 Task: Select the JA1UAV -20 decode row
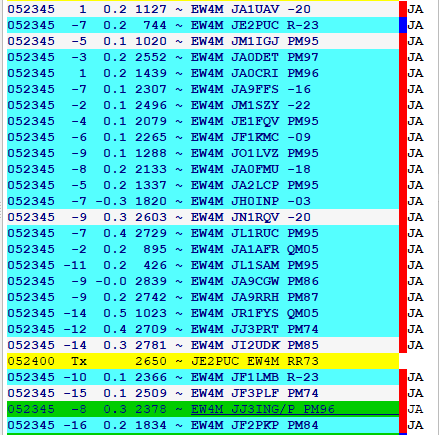coord(203,9)
